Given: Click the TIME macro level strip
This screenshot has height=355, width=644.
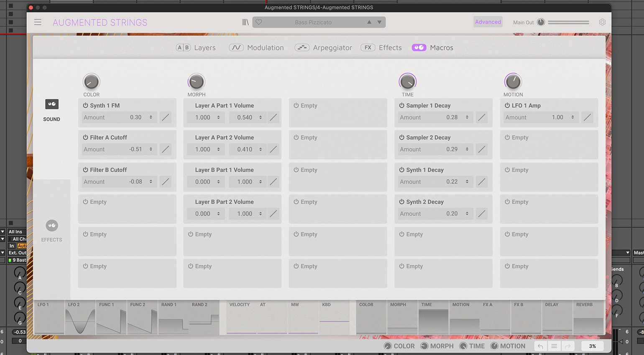Looking at the screenshot, I should (434, 317).
